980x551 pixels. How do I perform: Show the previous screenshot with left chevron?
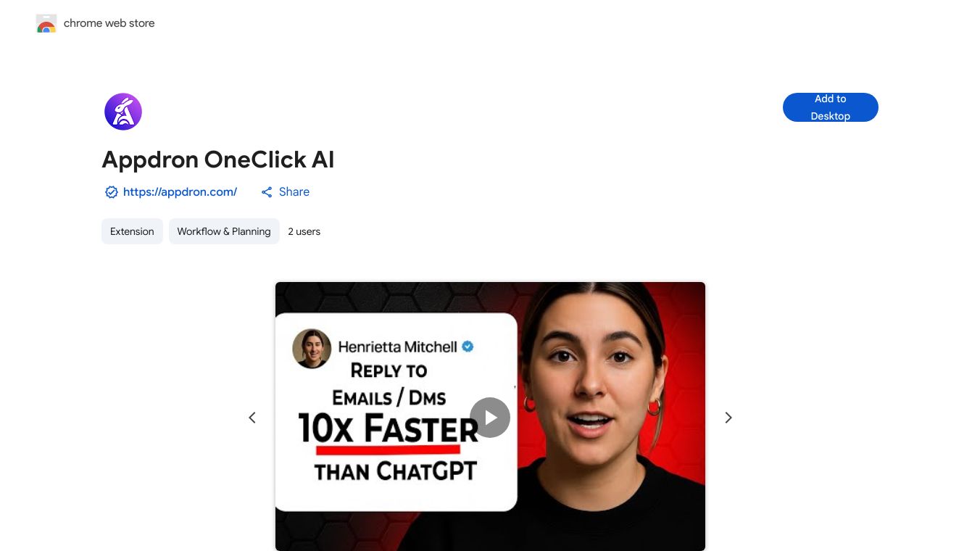[252, 418]
